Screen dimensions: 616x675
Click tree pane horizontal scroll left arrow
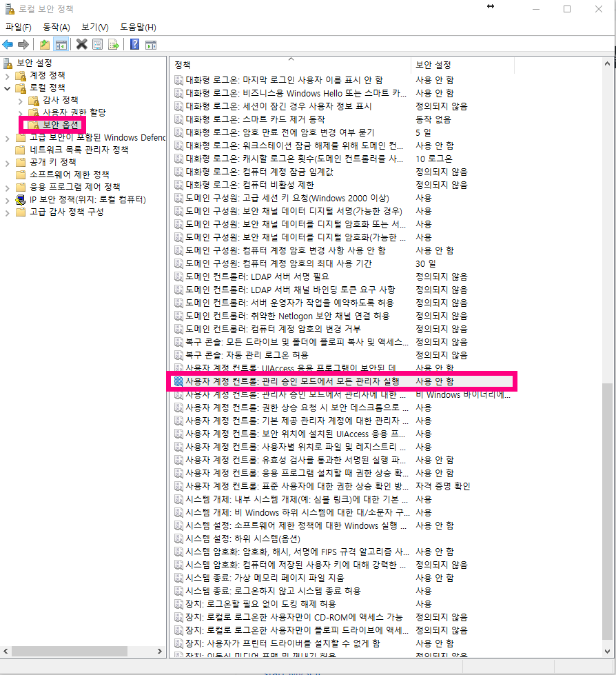point(6,652)
